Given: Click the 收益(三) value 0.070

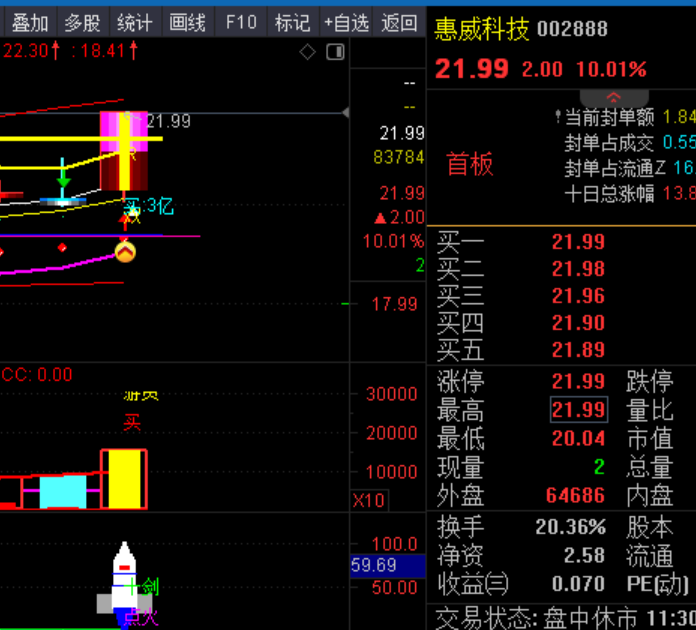Looking at the screenshot, I should (x=578, y=584).
